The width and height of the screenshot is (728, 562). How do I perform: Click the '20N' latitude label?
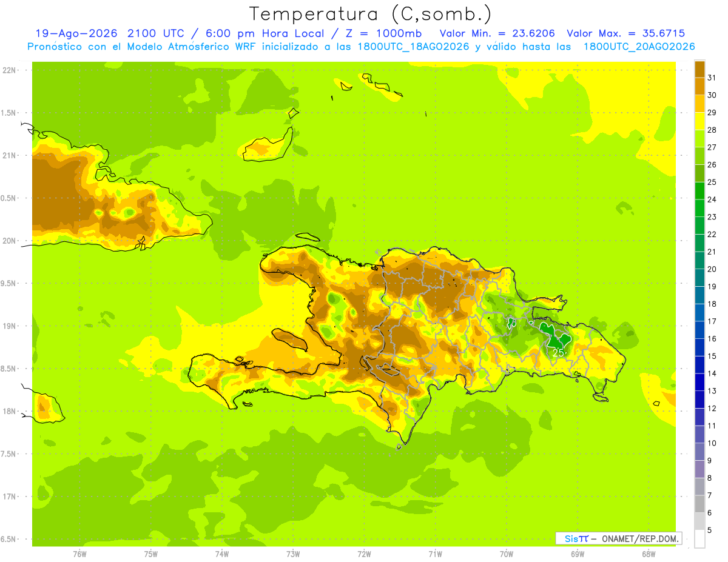click(x=10, y=241)
